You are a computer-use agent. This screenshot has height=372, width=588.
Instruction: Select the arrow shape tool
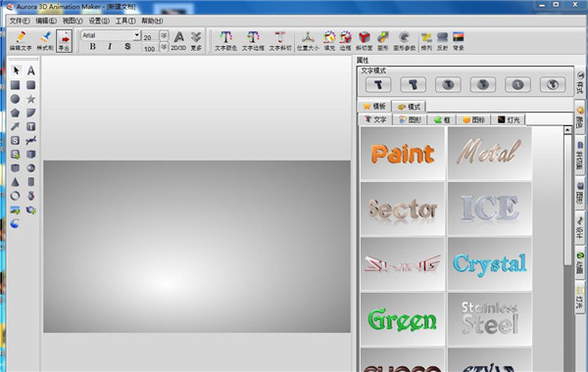pos(15,126)
